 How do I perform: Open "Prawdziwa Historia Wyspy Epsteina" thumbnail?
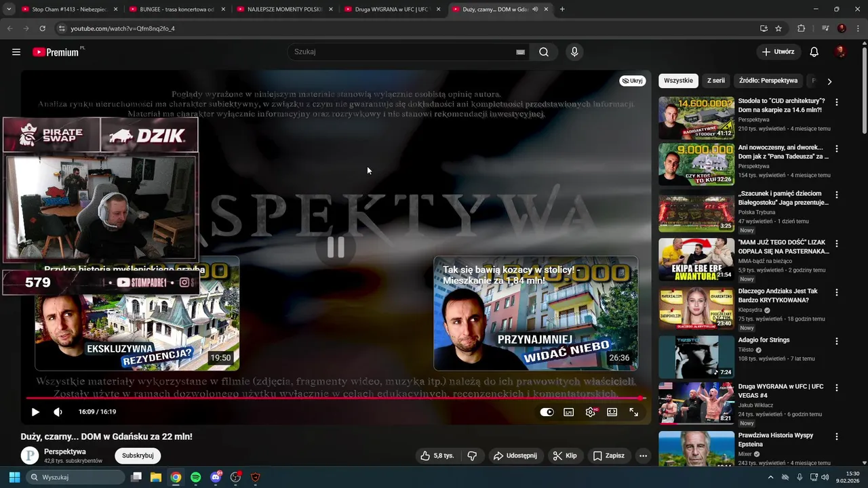(696, 449)
